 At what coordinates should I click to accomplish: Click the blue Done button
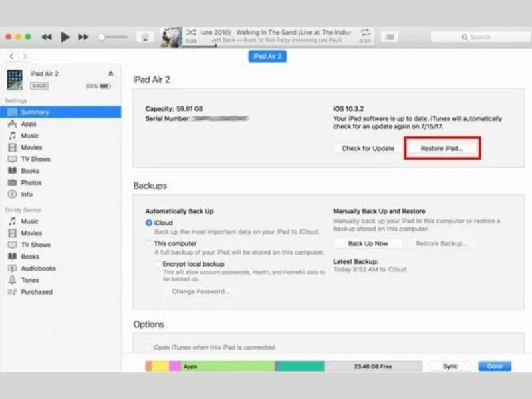495,366
